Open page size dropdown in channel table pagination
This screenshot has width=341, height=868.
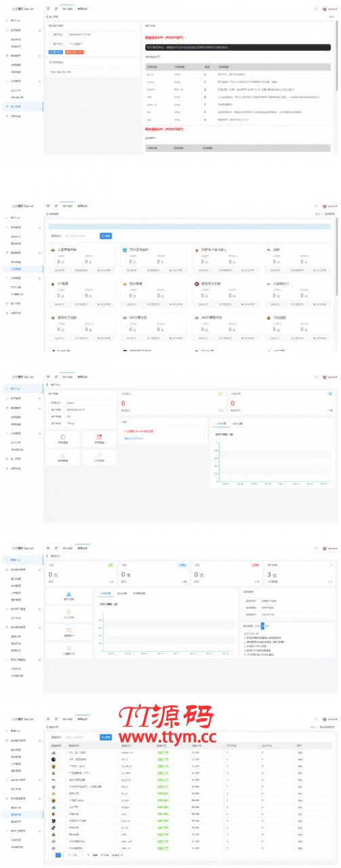coord(115,855)
